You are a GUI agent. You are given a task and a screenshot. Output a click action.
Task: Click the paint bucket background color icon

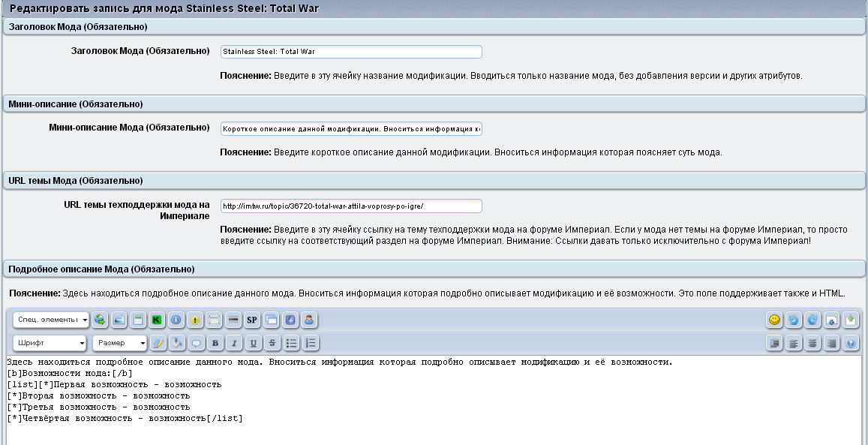tap(176, 343)
